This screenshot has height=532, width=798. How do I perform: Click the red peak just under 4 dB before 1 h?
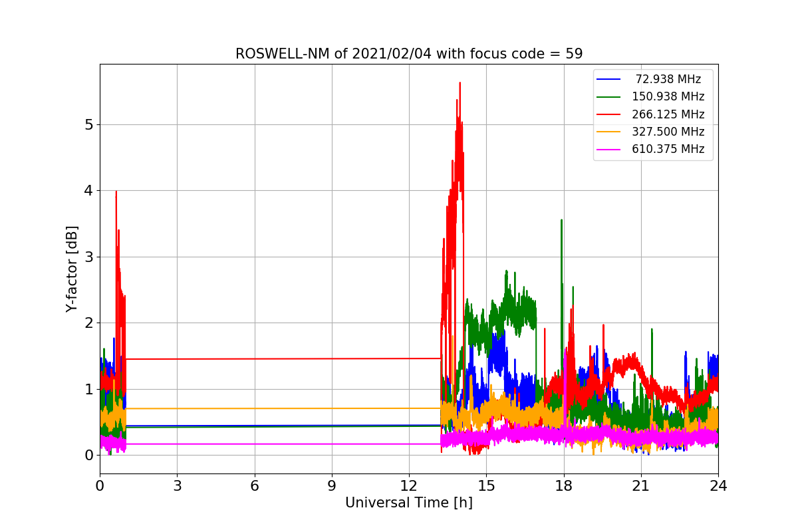116,193
